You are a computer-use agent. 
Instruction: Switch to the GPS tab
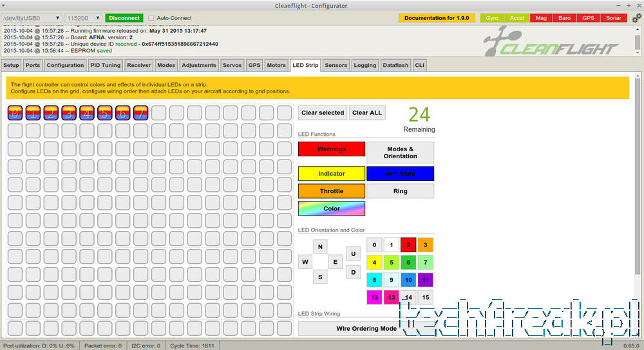254,65
